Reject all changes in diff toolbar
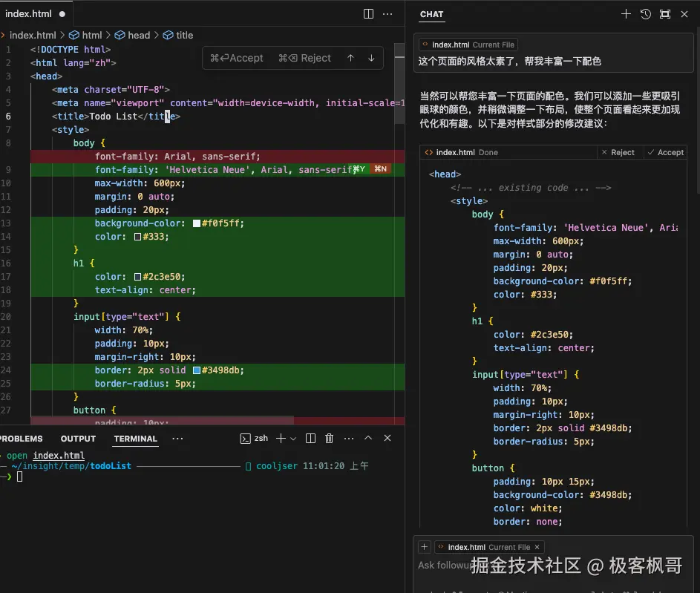Image resolution: width=700 pixels, height=593 pixels. pyautogui.click(x=304, y=58)
